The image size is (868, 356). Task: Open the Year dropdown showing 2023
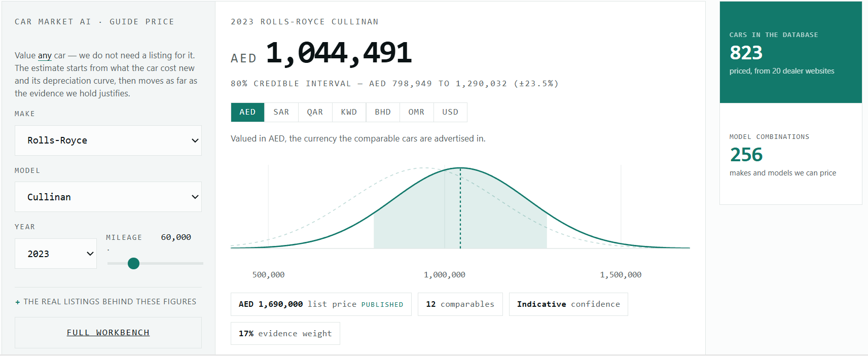tap(56, 254)
